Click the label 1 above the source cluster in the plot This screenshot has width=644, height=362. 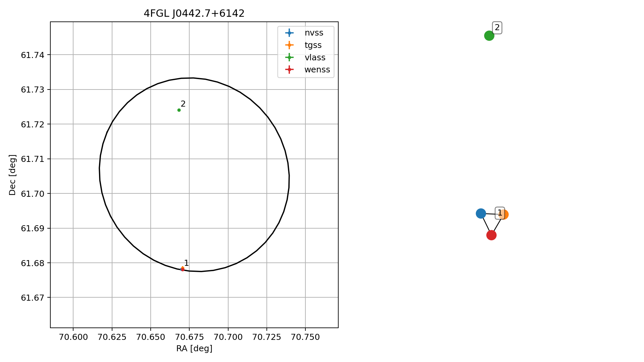tap(187, 263)
